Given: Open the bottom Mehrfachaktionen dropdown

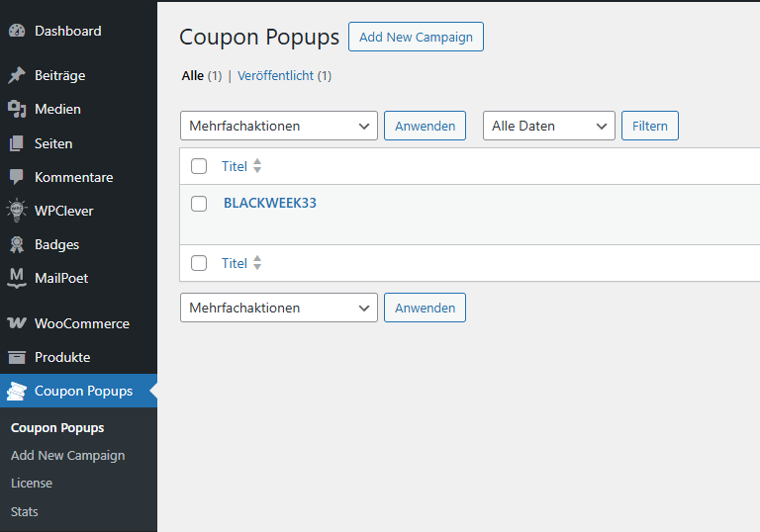Looking at the screenshot, I should point(279,308).
